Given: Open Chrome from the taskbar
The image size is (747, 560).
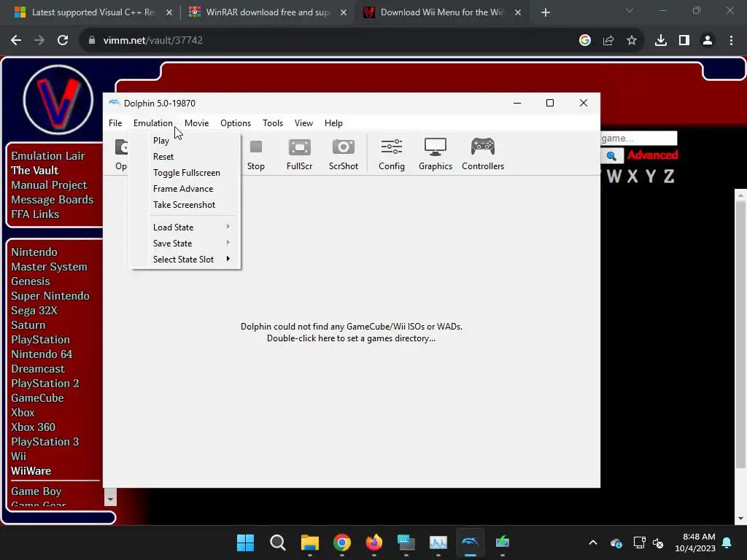Looking at the screenshot, I should point(341,542).
